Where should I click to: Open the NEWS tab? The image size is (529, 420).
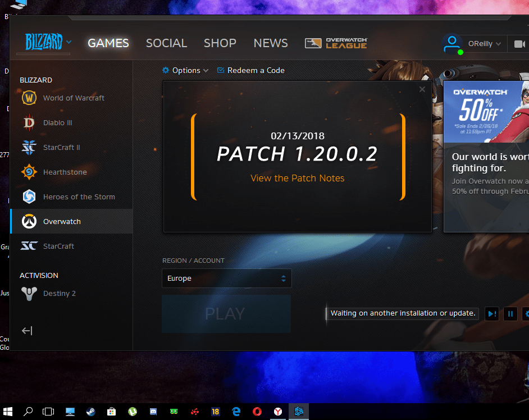coord(271,43)
